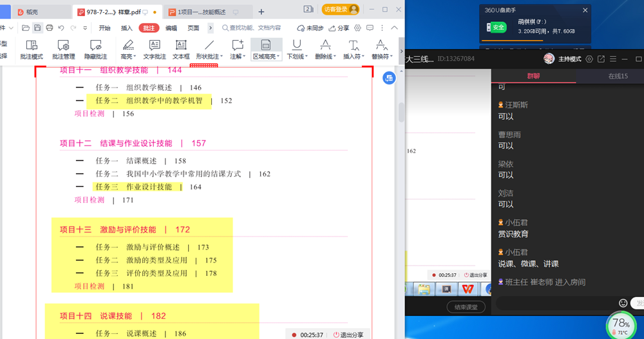Click 退出分享 to stop sharing
644x339 pixels.
click(348, 334)
